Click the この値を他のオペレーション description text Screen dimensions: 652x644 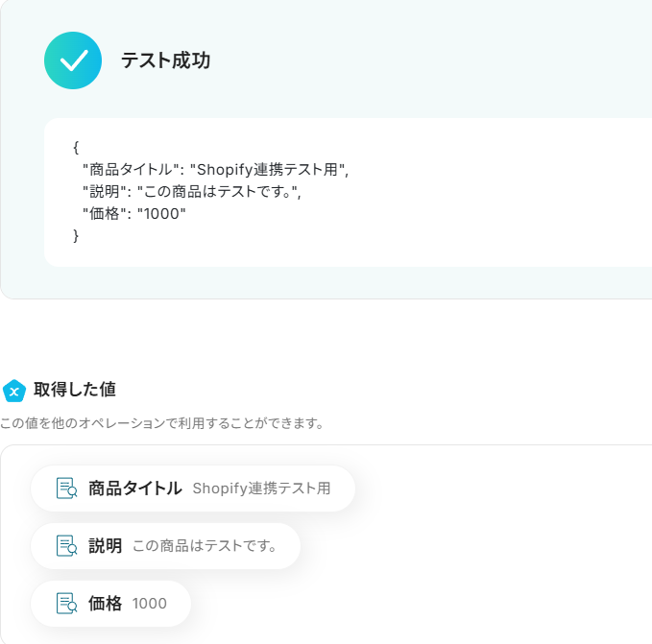click(161, 423)
